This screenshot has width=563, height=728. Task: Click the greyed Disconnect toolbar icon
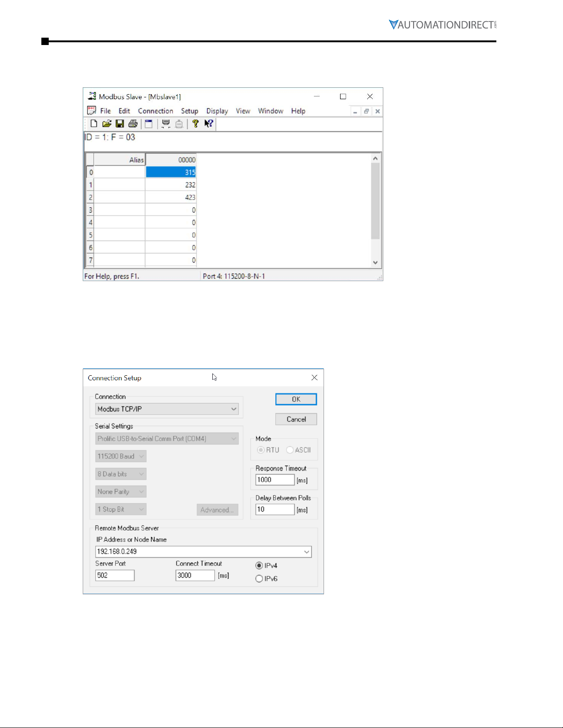click(179, 124)
